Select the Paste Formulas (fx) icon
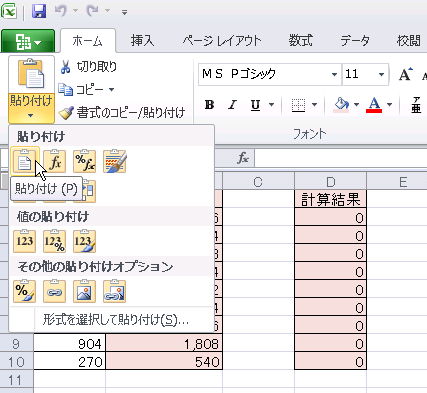427x393 pixels. click(55, 162)
